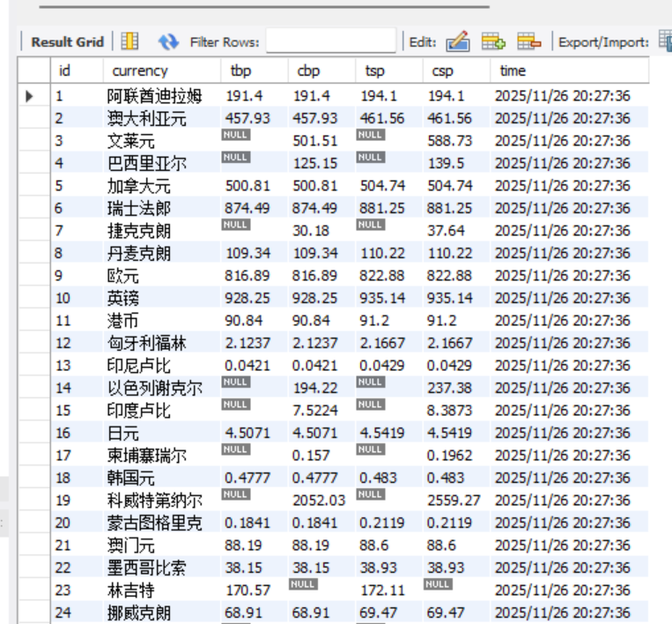Select the 匈牙利福林 currency cell

pyautogui.click(x=162, y=343)
